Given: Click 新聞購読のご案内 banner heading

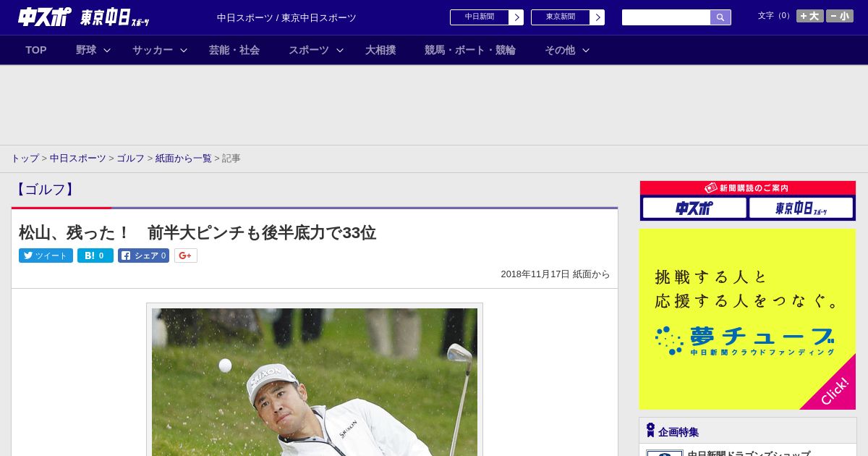Looking at the screenshot, I should pyautogui.click(x=747, y=188).
